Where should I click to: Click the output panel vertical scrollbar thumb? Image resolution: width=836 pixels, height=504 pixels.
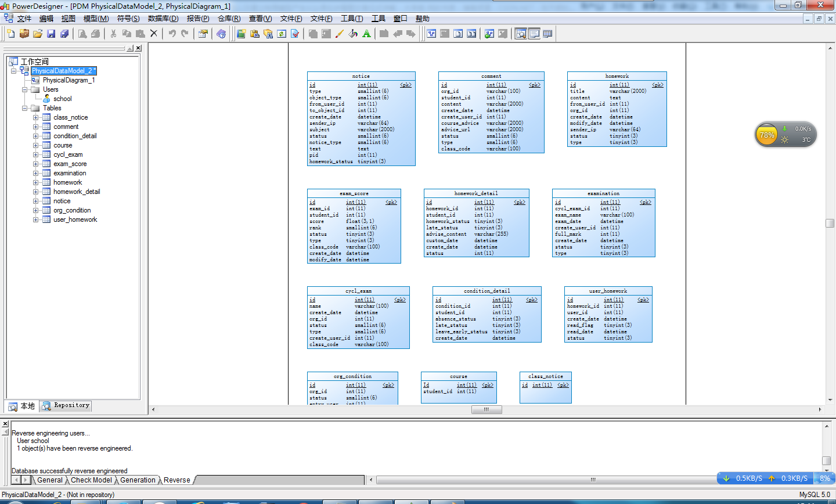click(827, 461)
